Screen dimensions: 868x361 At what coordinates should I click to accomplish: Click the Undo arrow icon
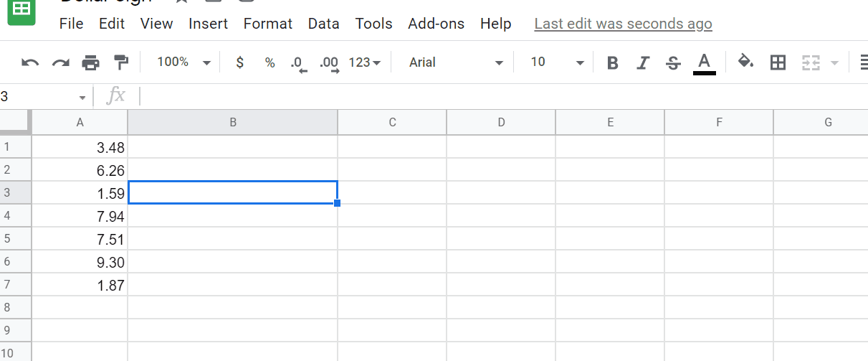(30, 63)
